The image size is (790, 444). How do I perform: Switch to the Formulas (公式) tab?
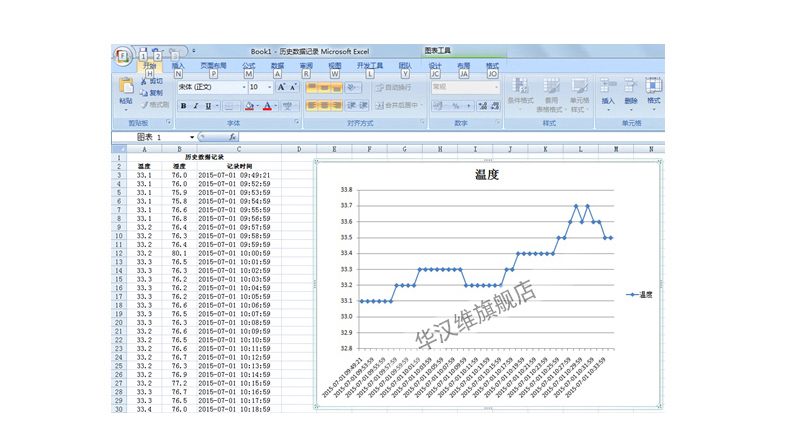click(248, 66)
